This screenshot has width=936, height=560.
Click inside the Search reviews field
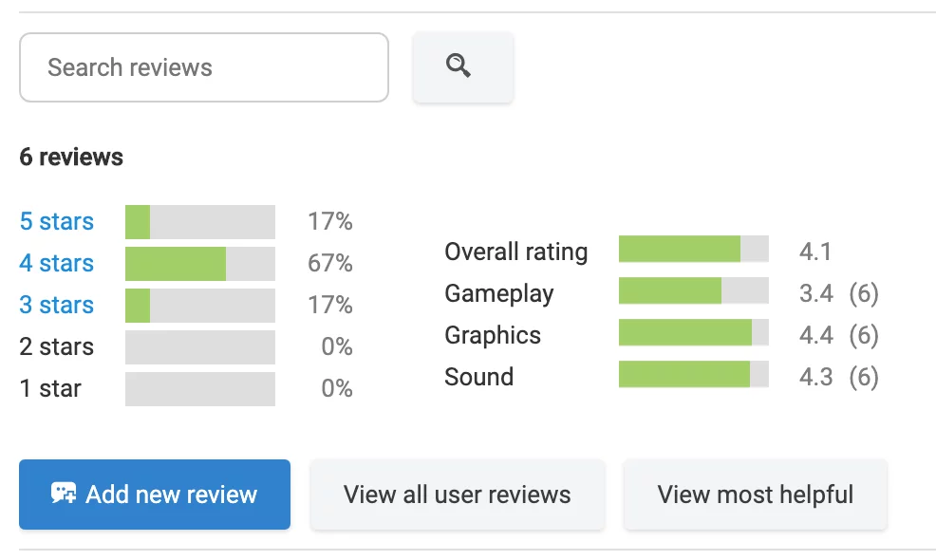click(x=203, y=67)
